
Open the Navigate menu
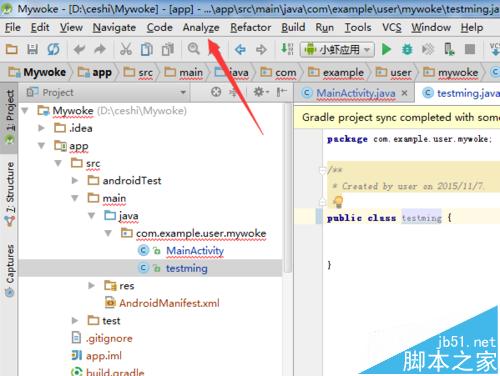coord(114,27)
